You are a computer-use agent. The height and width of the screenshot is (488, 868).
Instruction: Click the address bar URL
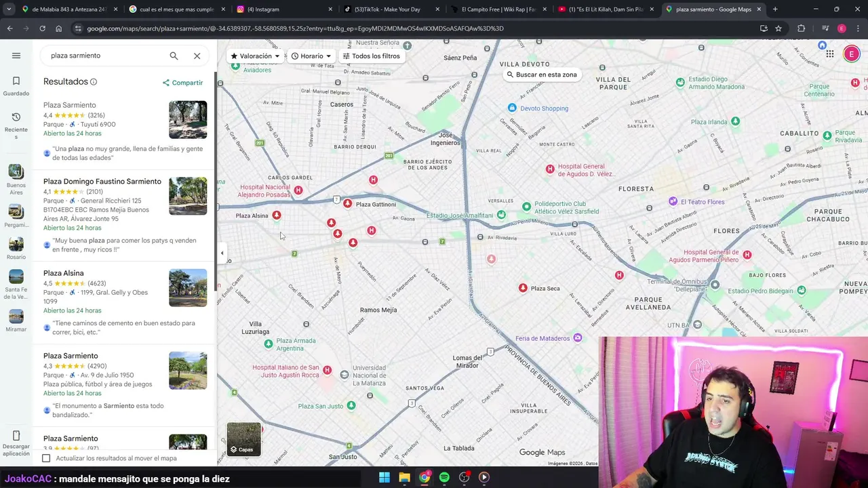pyautogui.click(x=295, y=28)
